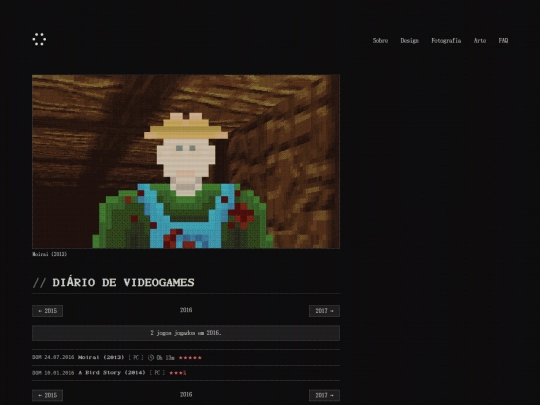Open the FAQ page
This screenshot has height=405, width=540.
tap(503, 41)
